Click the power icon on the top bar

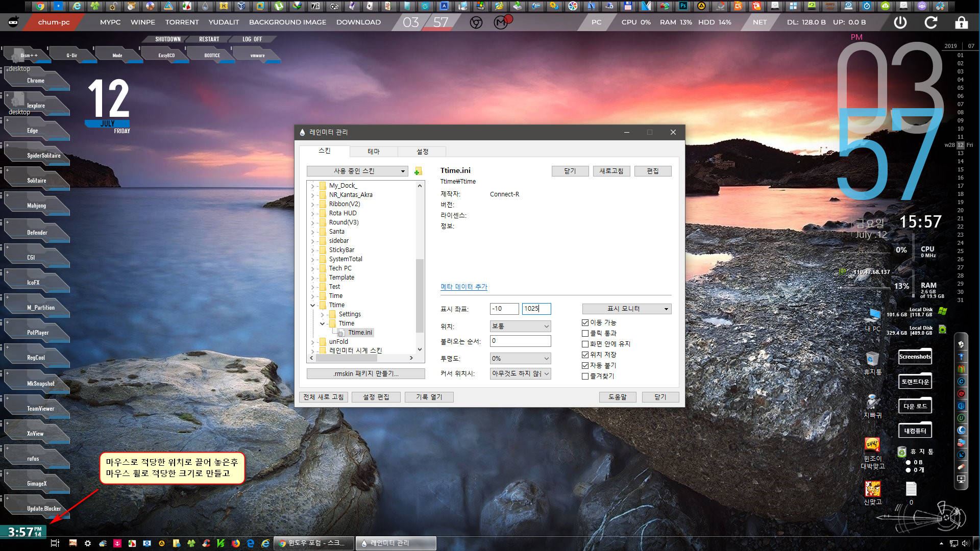click(x=900, y=22)
